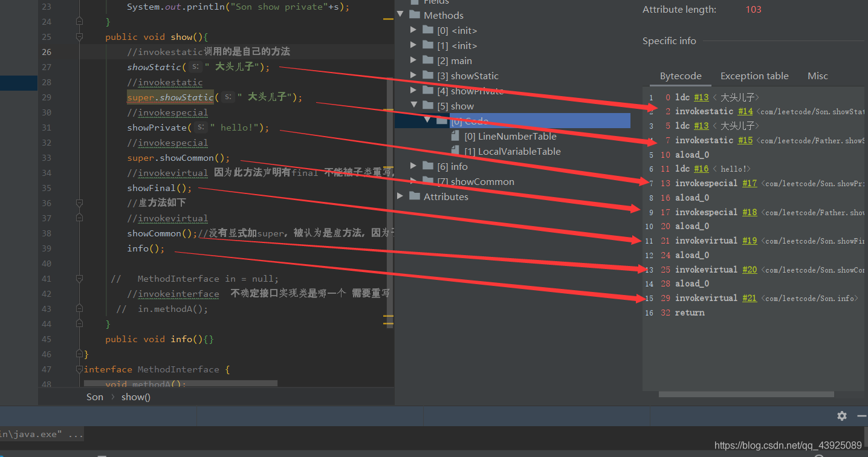Expand the [0] <init> method node
The image size is (868, 457).
[413, 30]
